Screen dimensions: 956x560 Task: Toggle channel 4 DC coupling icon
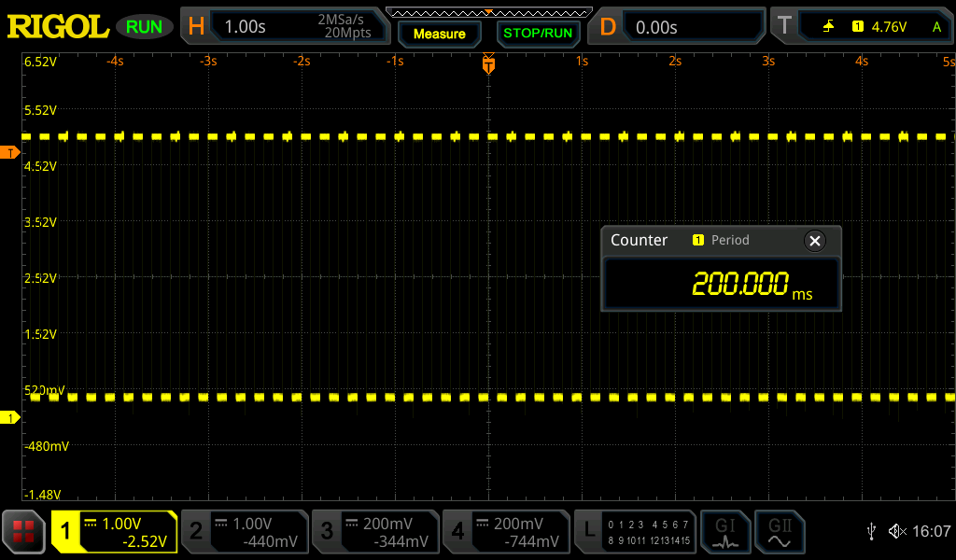click(482, 523)
